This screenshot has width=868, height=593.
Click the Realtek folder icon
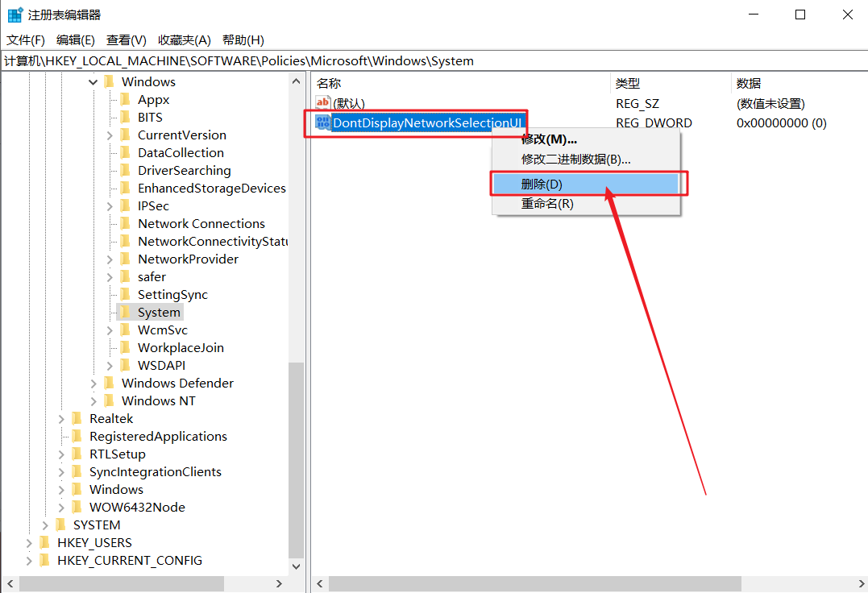coord(77,419)
